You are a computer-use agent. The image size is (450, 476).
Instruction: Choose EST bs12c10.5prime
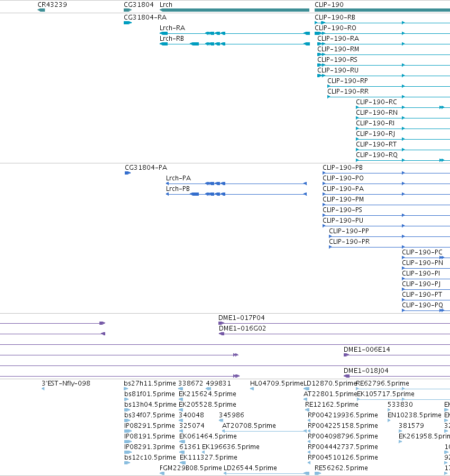pyautogui.click(x=150, y=458)
